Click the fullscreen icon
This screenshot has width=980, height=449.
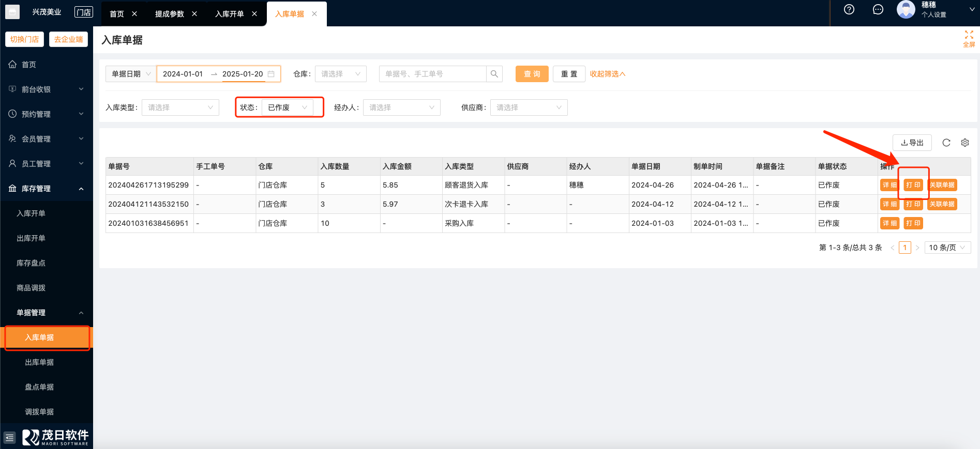[969, 38]
